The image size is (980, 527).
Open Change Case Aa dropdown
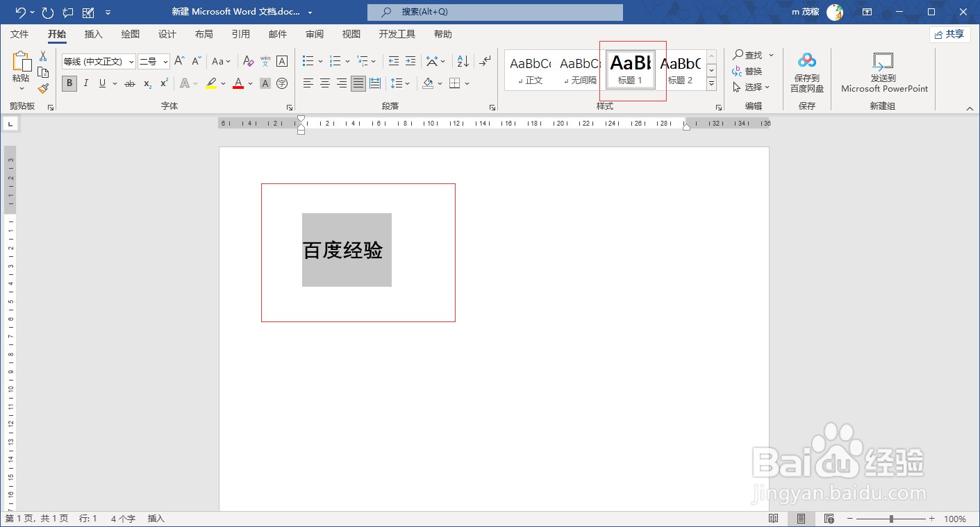tap(222, 61)
